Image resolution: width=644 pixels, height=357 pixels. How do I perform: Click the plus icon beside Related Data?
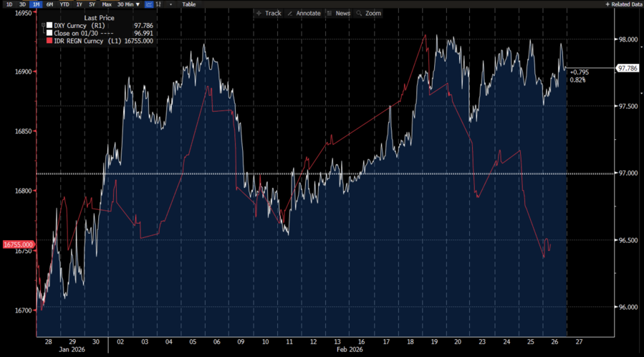pyautogui.click(x=608, y=4)
